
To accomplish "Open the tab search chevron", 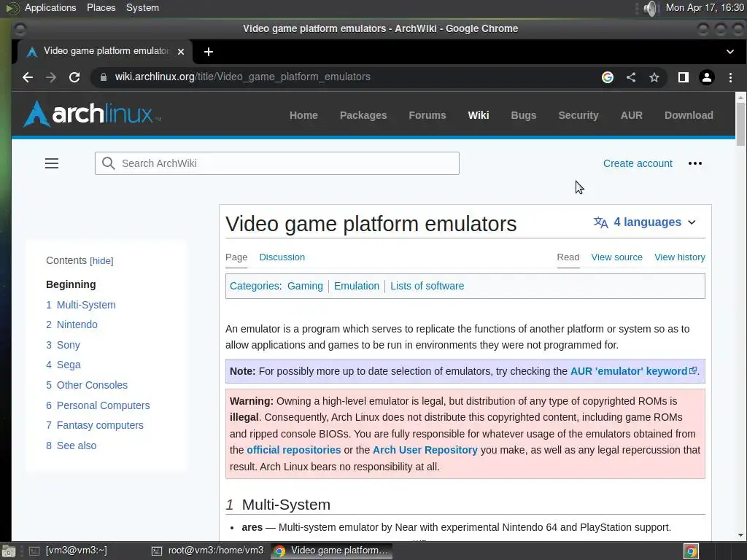I will coord(729,52).
